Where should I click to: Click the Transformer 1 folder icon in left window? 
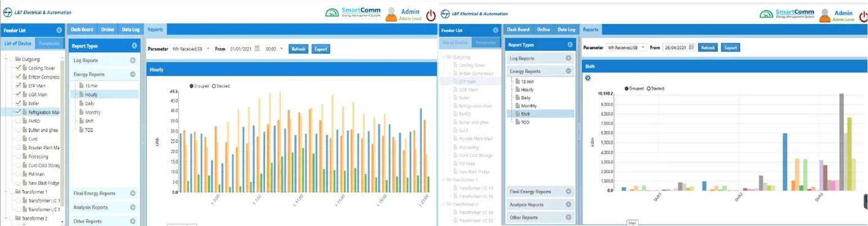[18, 192]
